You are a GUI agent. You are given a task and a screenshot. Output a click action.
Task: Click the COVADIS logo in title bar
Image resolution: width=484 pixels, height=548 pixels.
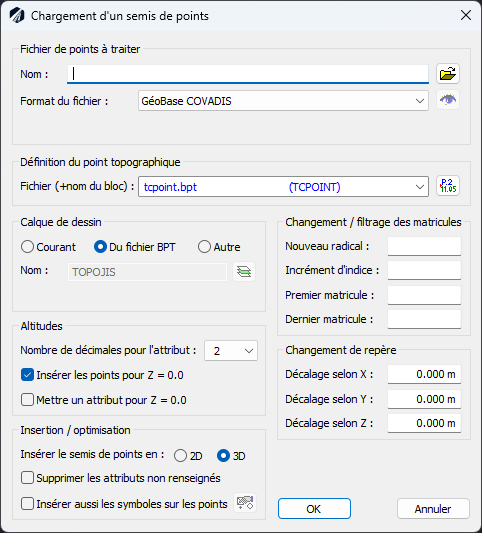(x=17, y=16)
